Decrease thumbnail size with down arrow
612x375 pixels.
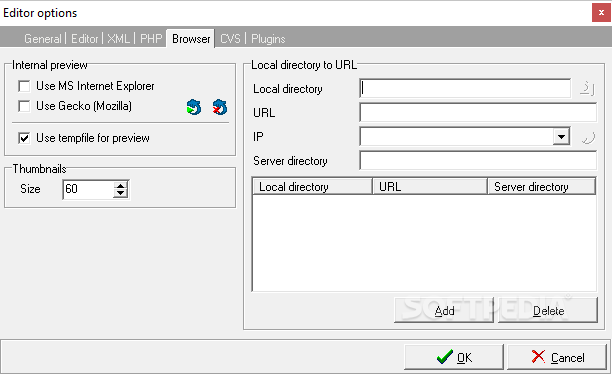pos(121,194)
